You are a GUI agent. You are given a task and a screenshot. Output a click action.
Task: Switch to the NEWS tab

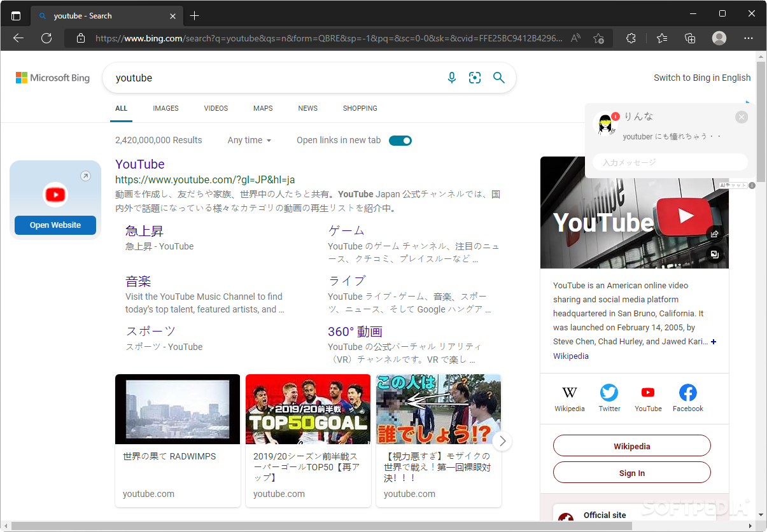[307, 108]
